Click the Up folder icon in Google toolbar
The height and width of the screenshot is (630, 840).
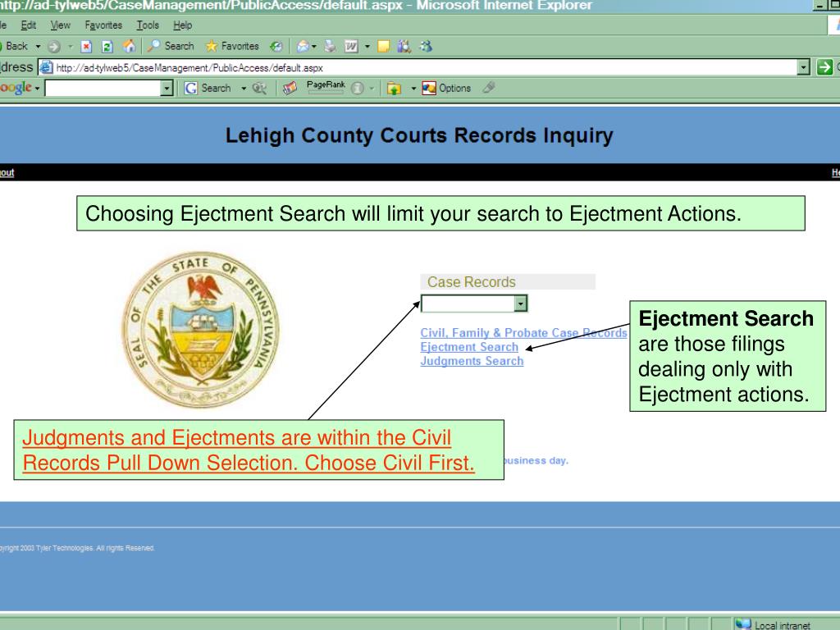[395, 89]
